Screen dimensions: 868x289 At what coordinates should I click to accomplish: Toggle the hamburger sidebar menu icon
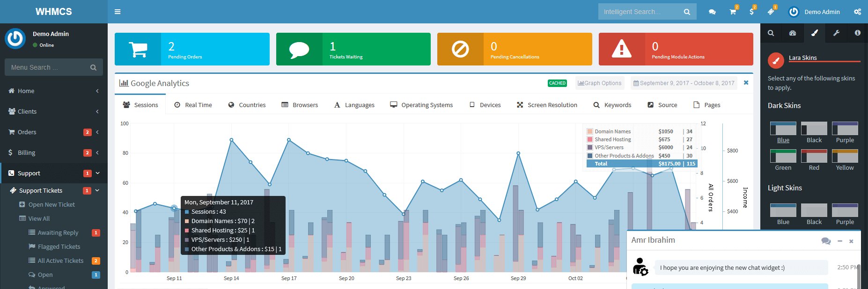[118, 12]
